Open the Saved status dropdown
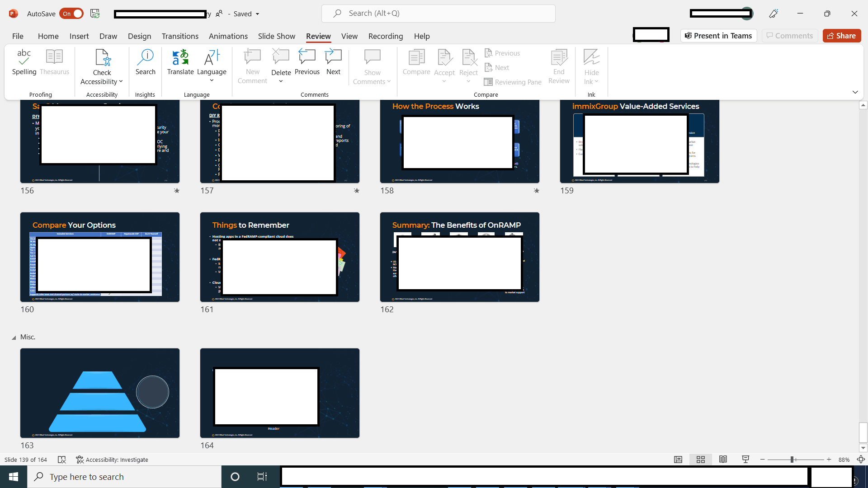868x488 pixels. [x=257, y=14]
